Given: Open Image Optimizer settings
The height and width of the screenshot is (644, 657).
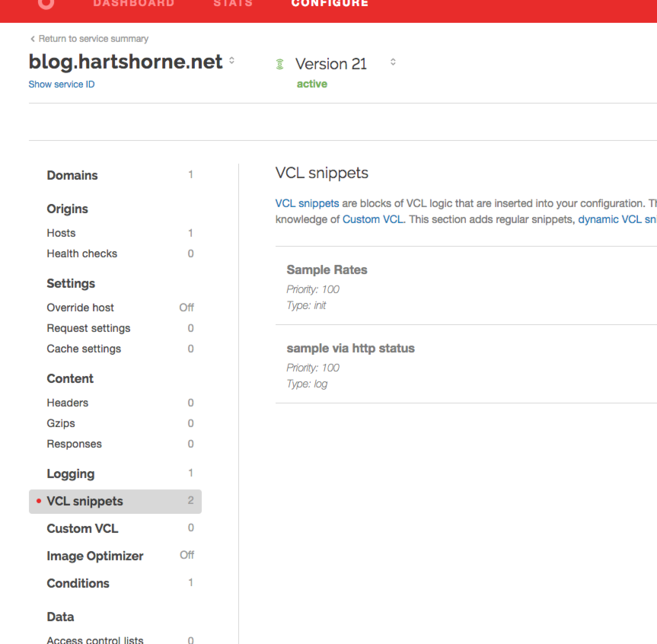Looking at the screenshot, I should [94, 556].
